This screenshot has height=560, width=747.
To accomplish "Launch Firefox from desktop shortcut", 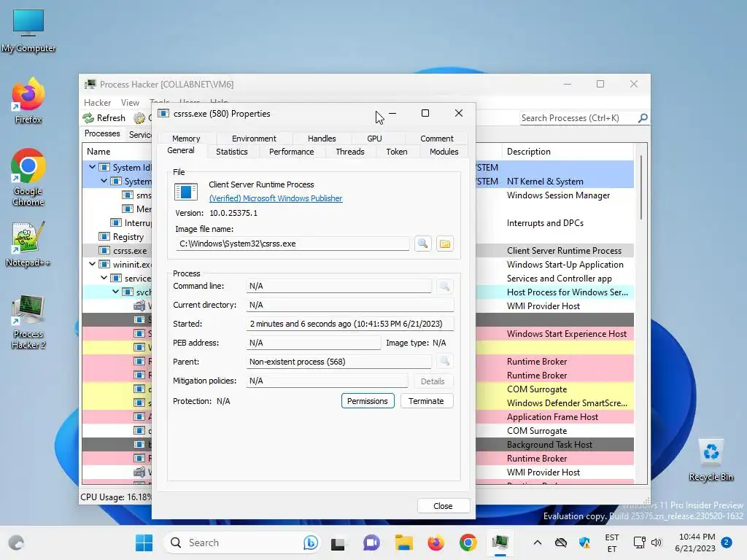I will (28, 101).
